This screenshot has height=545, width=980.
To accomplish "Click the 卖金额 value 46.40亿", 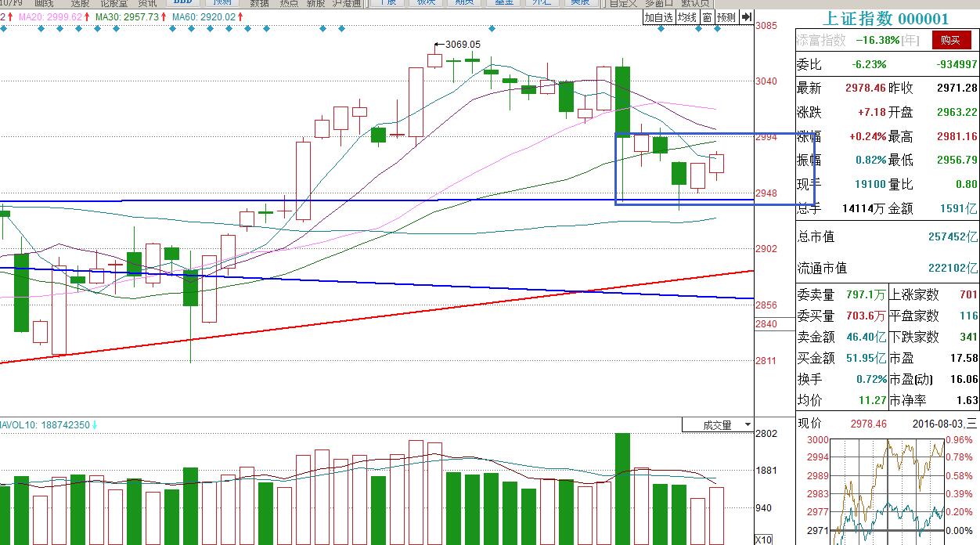I will click(x=867, y=337).
